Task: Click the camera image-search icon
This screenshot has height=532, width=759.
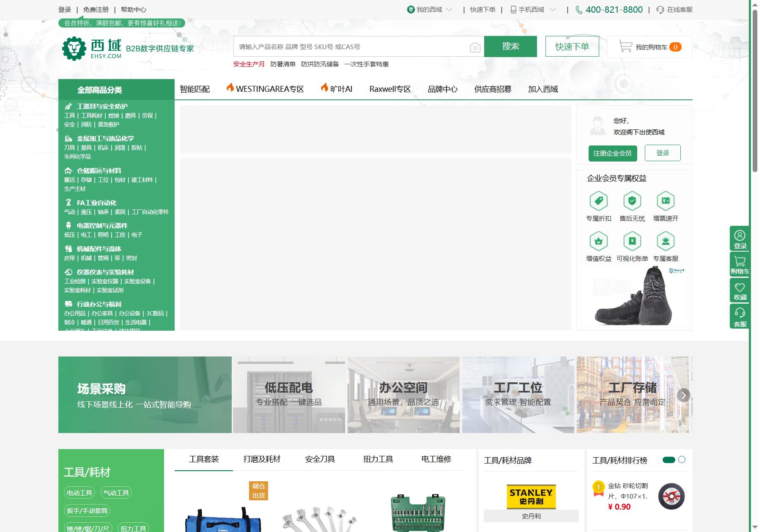Action: pos(475,47)
